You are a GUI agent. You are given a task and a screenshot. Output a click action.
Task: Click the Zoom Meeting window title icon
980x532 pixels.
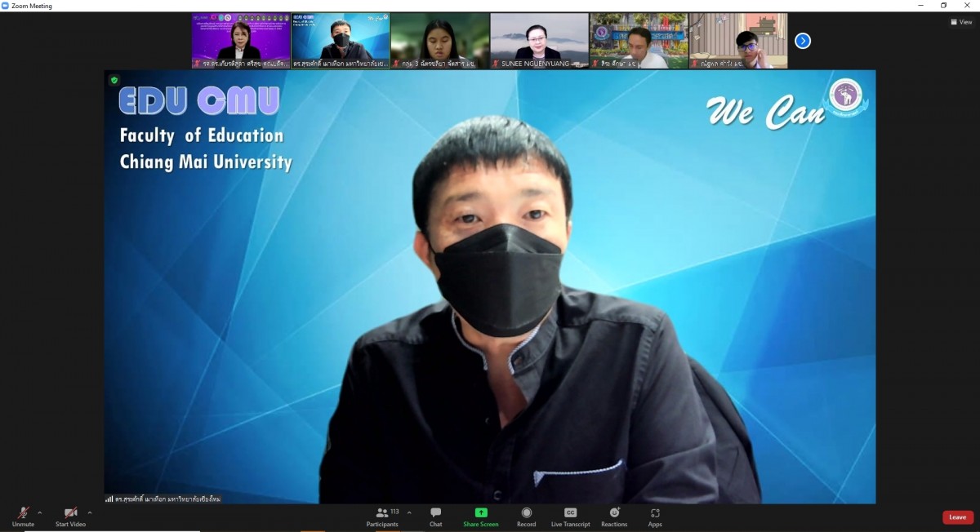(x=5, y=6)
